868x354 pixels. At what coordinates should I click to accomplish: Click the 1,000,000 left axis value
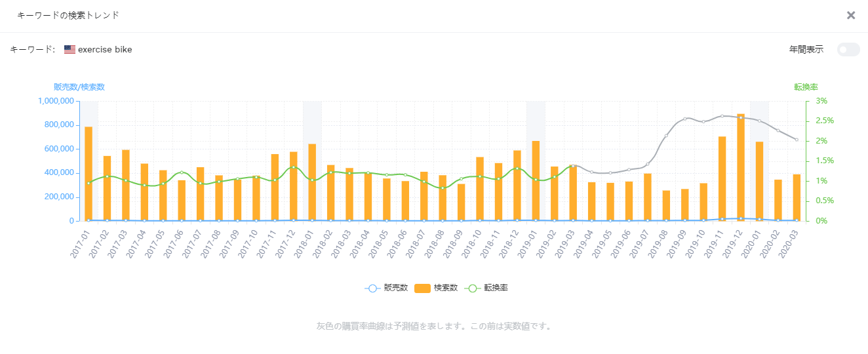(56, 101)
